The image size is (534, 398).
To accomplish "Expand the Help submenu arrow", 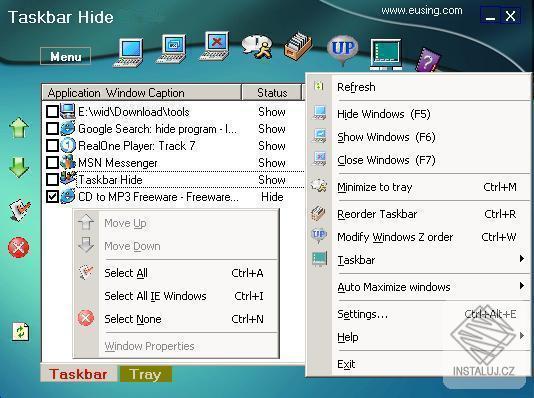I will (x=522, y=336).
